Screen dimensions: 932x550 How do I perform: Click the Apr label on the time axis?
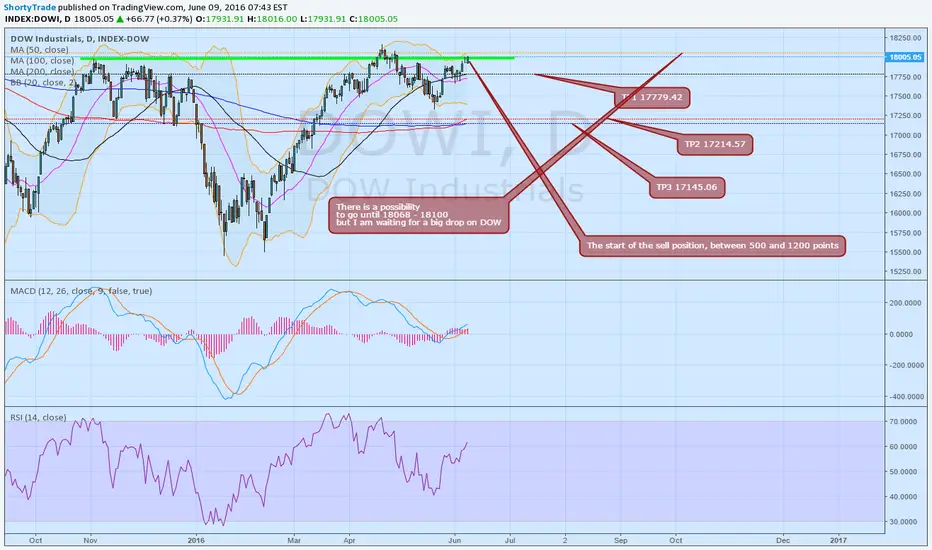(349, 540)
